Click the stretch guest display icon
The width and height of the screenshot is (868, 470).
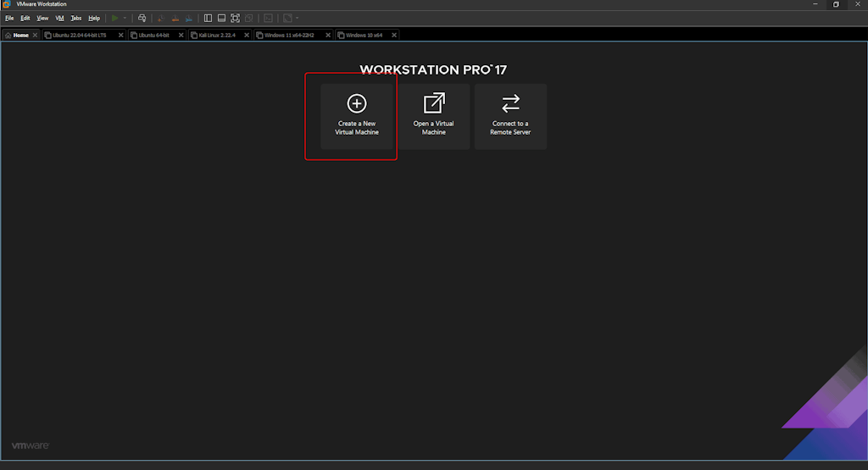[287, 19]
